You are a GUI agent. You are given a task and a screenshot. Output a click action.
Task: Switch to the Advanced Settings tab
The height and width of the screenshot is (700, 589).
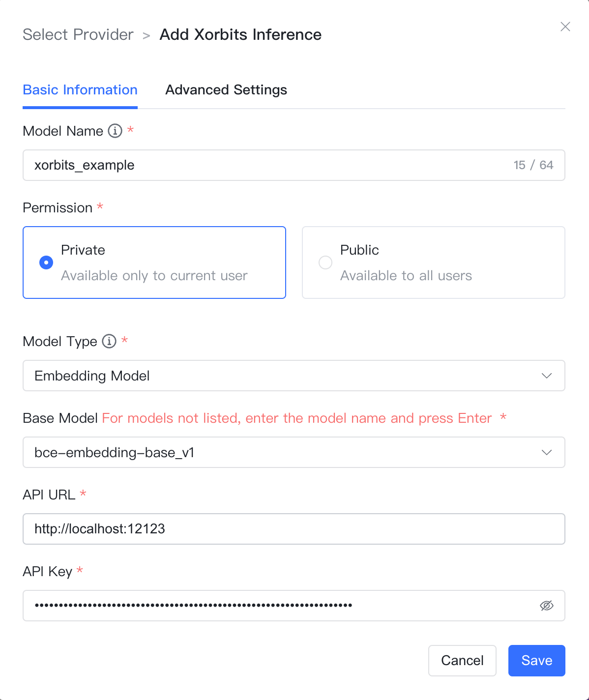tap(226, 90)
